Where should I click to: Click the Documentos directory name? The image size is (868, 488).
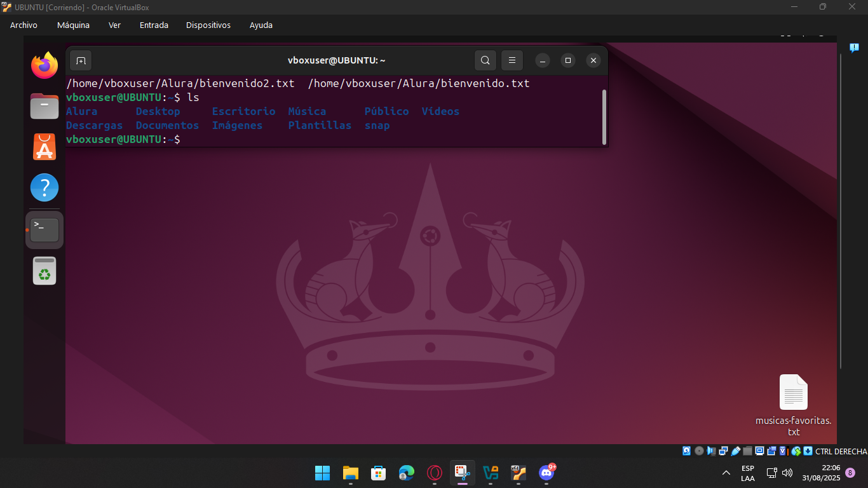pos(168,125)
